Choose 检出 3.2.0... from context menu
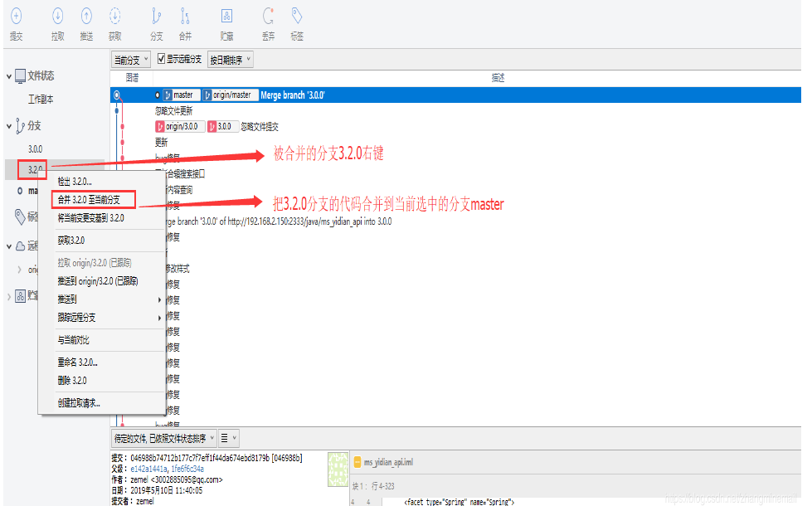Image resolution: width=812 pixels, height=506 pixels. coord(75,182)
